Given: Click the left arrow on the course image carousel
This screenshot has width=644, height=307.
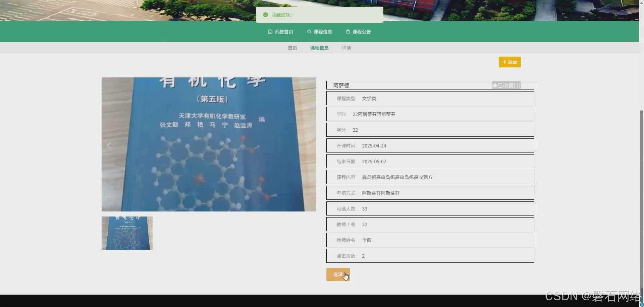Looking at the screenshot, I should [x=109, y=145].
